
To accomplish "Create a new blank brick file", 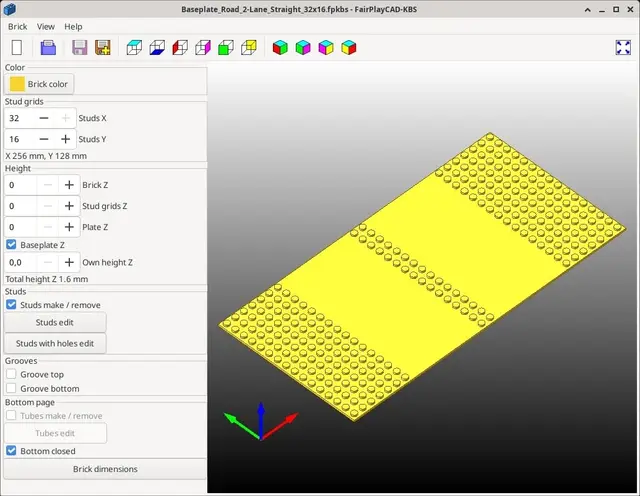I will click(x=17, y=47).
